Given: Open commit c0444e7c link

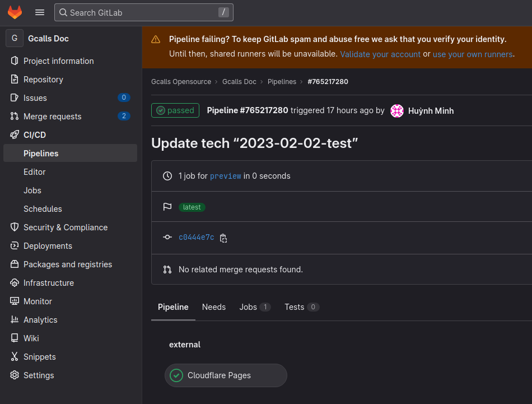Looking at the screenshot, I should [x=196, y=238].
